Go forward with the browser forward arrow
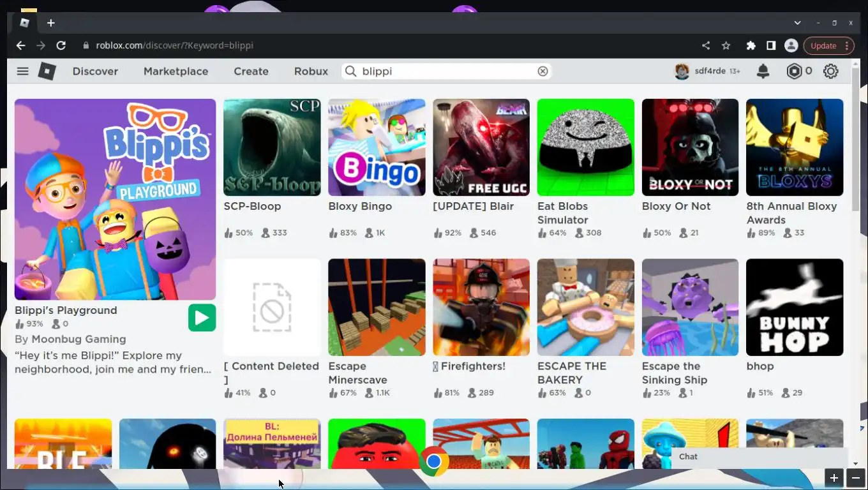The image size is (868, 490). (41, 45)
